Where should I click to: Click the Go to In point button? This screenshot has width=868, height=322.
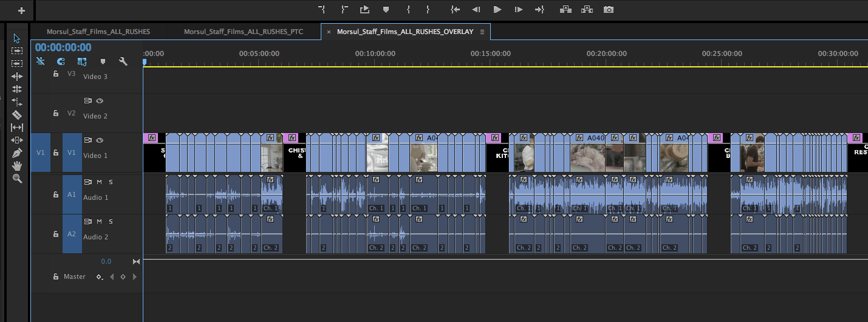coord(455,10)
